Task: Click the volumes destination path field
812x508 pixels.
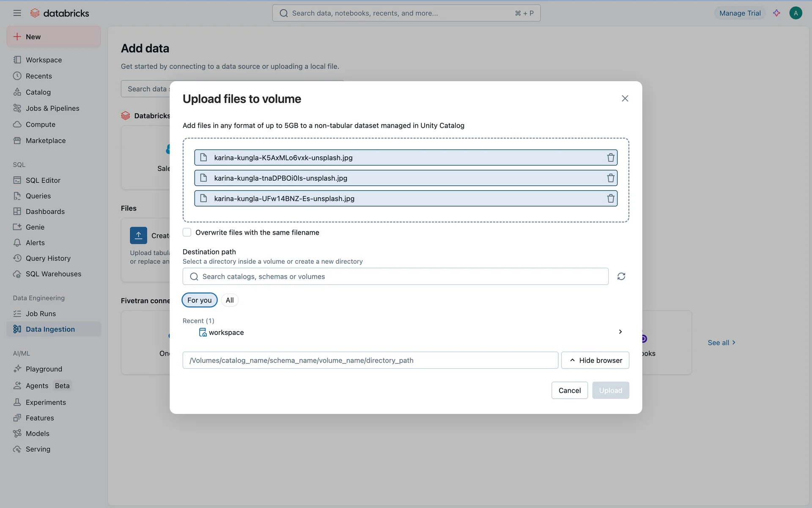Action: pyautogui.click(x=370, y=360)
